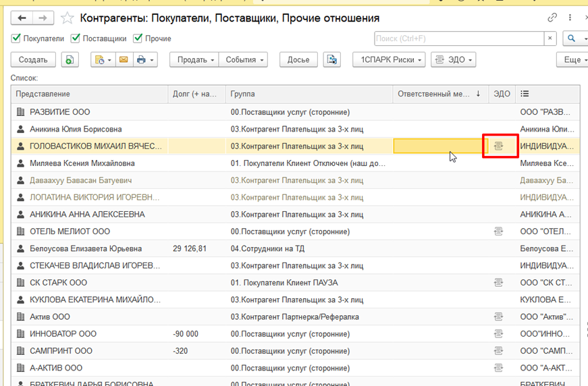
Task: Click the group cell 01. Покупатели Клиент ПАУЗА
Action: tap(309, 282)
